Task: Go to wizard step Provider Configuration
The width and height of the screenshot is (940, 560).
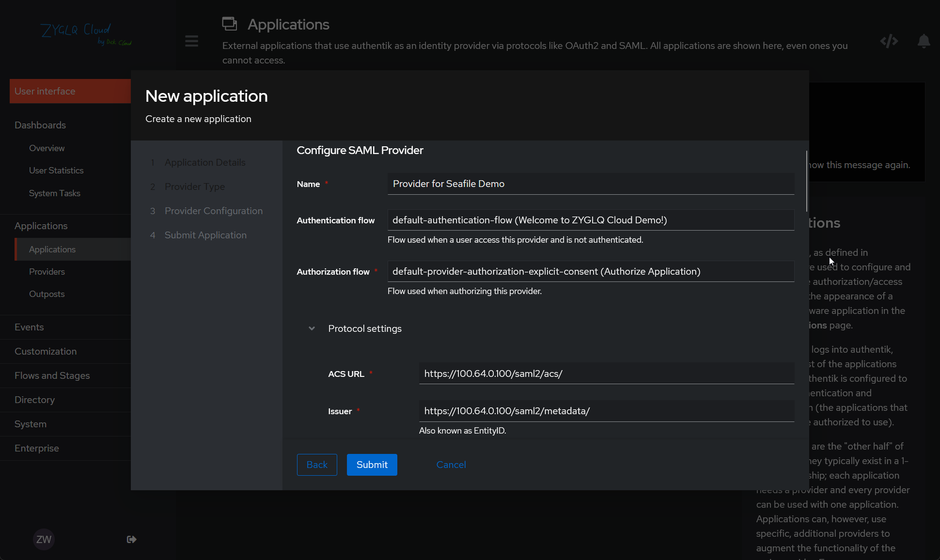Action: pos(213,211)
